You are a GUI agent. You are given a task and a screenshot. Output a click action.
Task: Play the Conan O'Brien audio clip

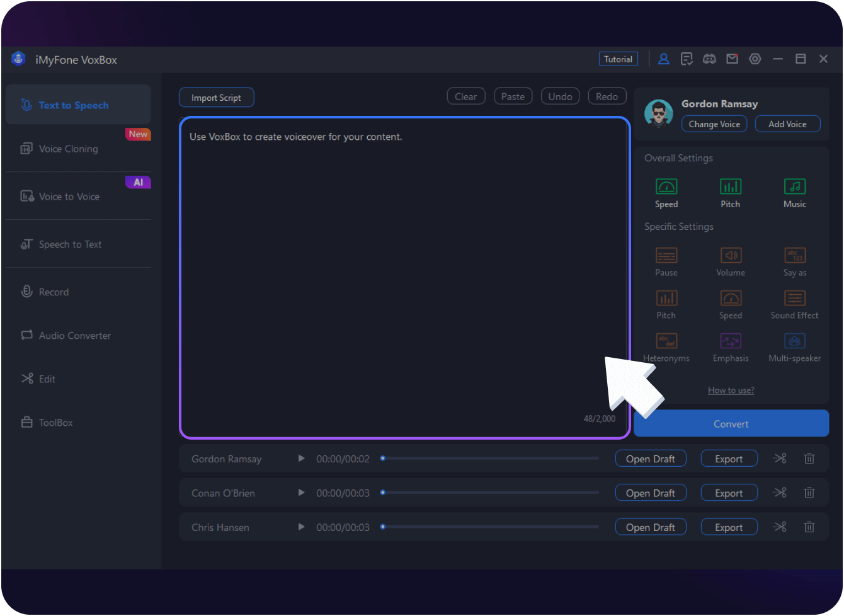click(301, 493)
